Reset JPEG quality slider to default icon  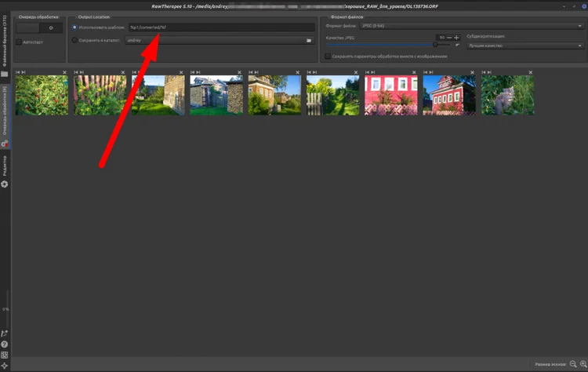tap(458, 45)
